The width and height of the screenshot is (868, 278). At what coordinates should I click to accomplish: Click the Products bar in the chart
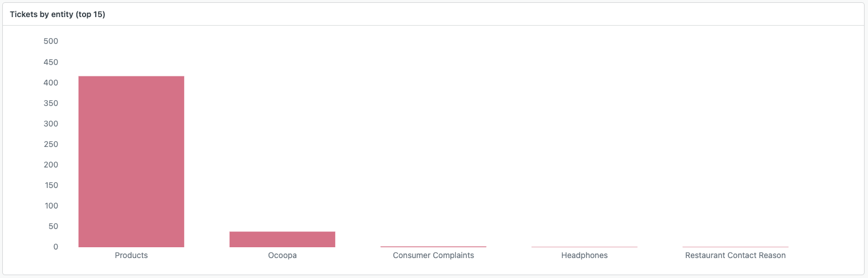[x=131, y=161]
